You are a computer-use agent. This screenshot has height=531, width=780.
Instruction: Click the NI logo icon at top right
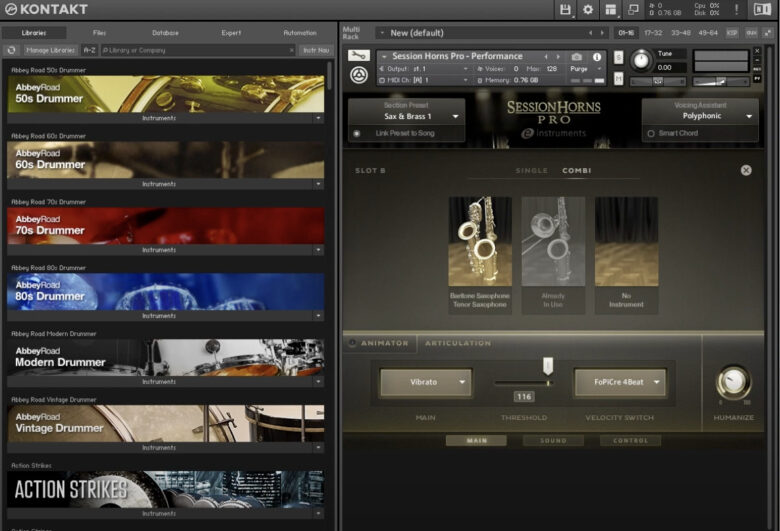762,9
